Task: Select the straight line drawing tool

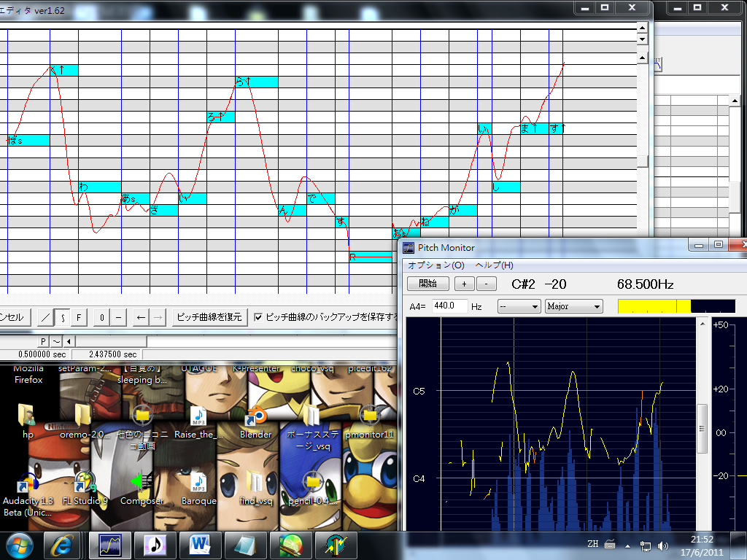Action: coord(46,317)
